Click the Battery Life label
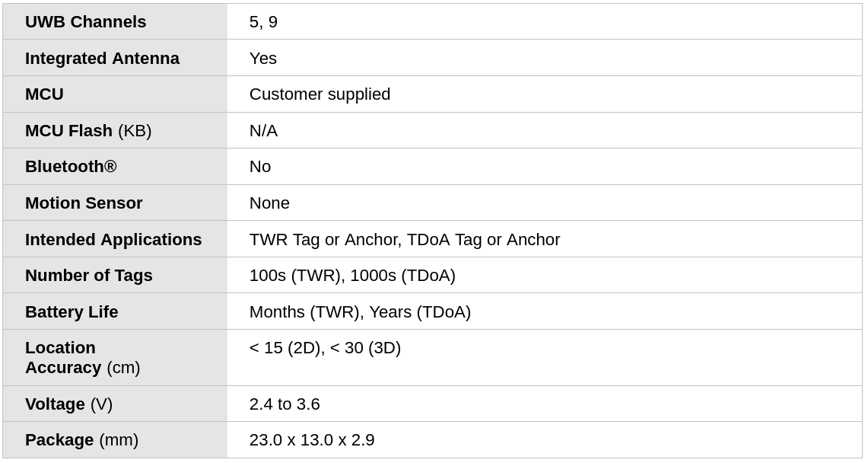The width and height of the screenshot is (868, 463). [x=72, y=312]
